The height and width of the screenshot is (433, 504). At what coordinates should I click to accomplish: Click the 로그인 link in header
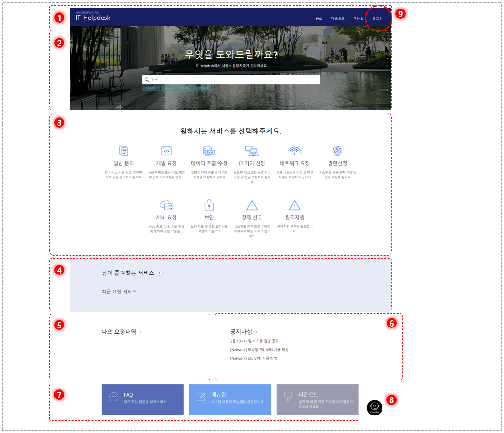(x=377, y=18)
